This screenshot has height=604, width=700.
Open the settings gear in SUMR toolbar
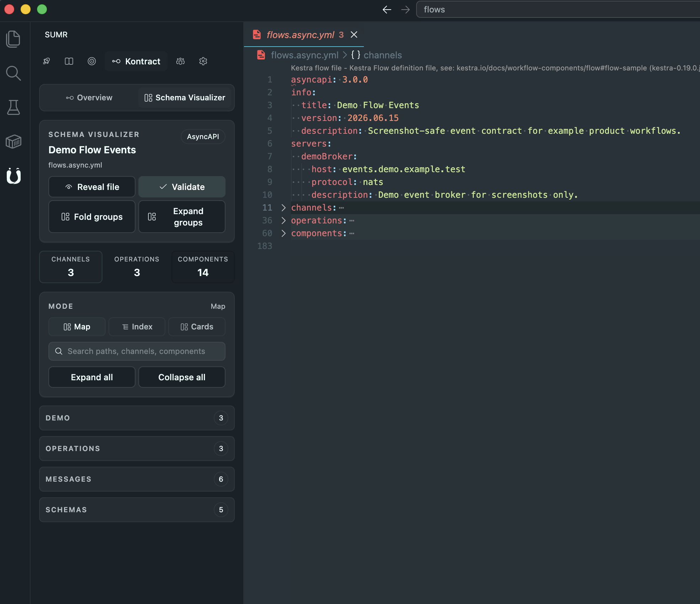pos(203,61)
